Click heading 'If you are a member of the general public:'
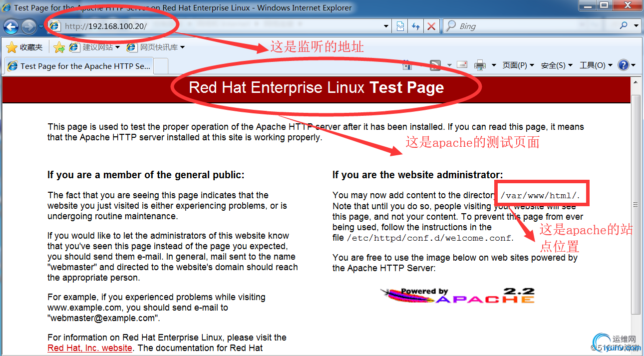Screen dimensions: 644x356 pos(146,175)
